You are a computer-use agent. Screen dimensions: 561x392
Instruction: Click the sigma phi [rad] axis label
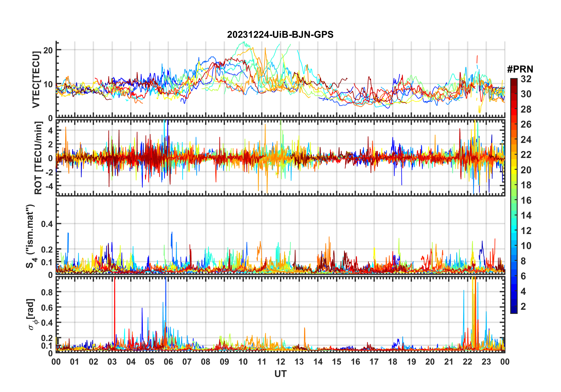tap(31, 314)
